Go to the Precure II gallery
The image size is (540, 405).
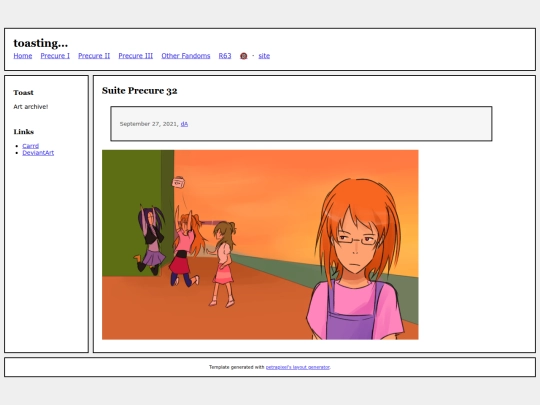coord(94,56)
